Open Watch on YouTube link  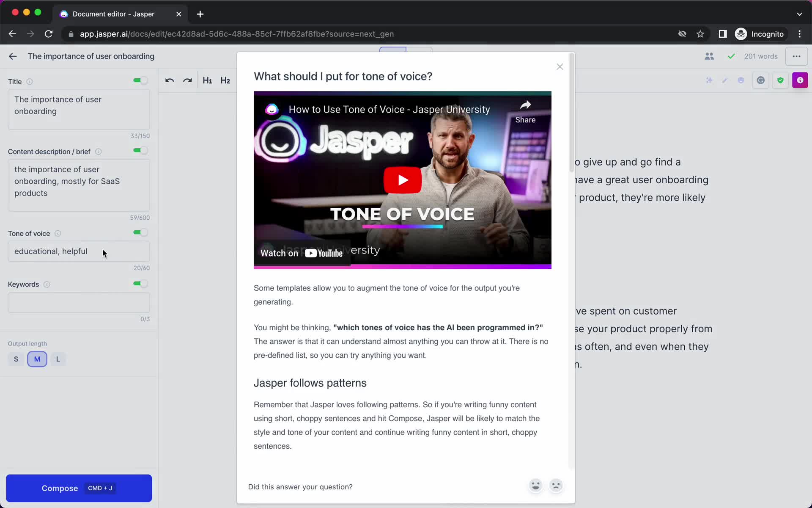click(302, 253)
